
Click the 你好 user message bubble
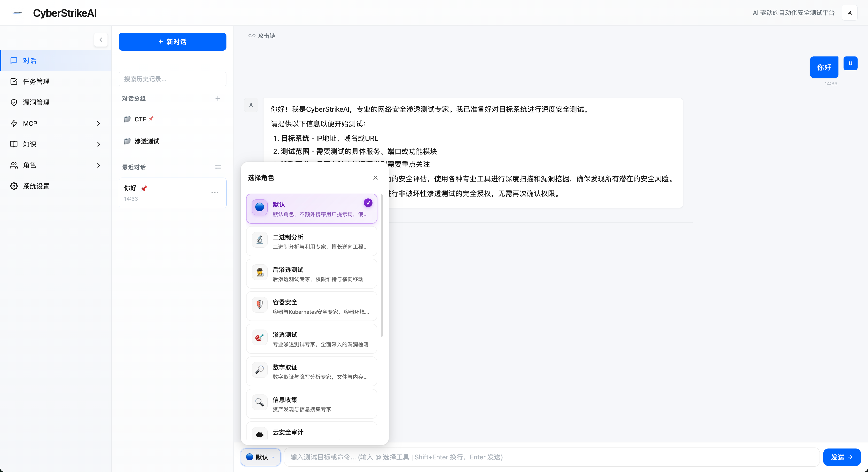pos(824,67)
